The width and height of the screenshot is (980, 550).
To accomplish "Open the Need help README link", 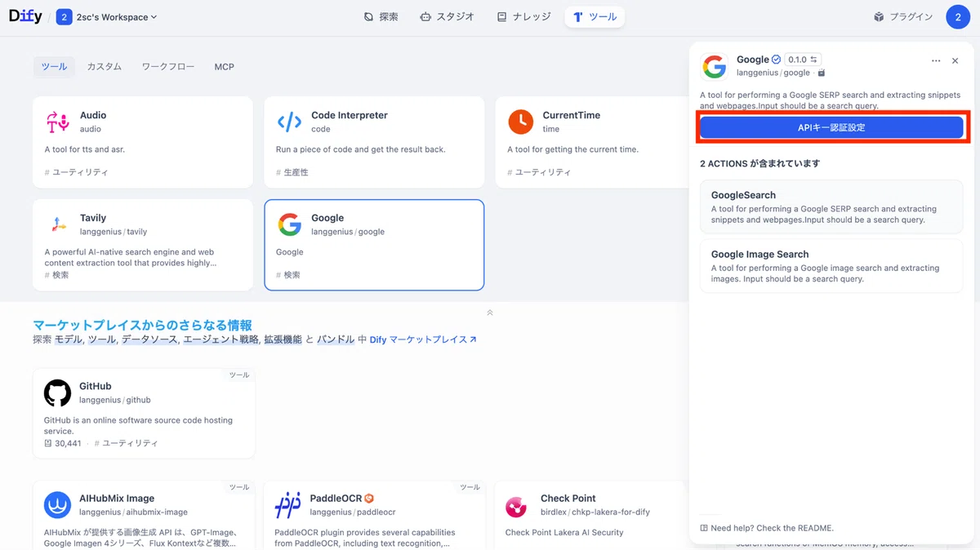I will (767, 528).
